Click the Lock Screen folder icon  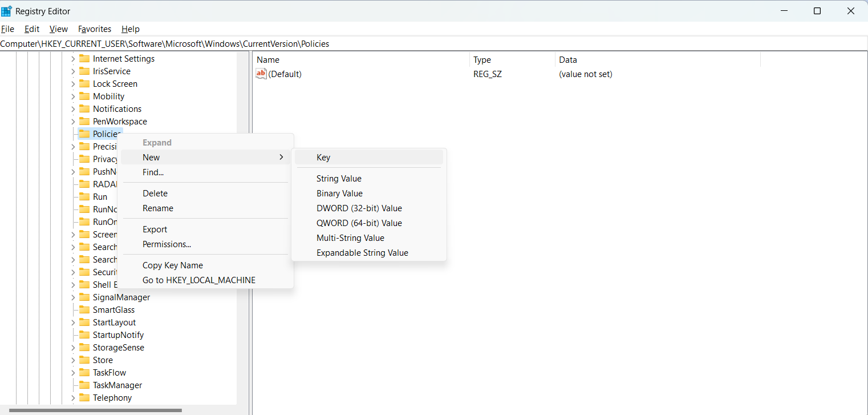click(84, 84)
